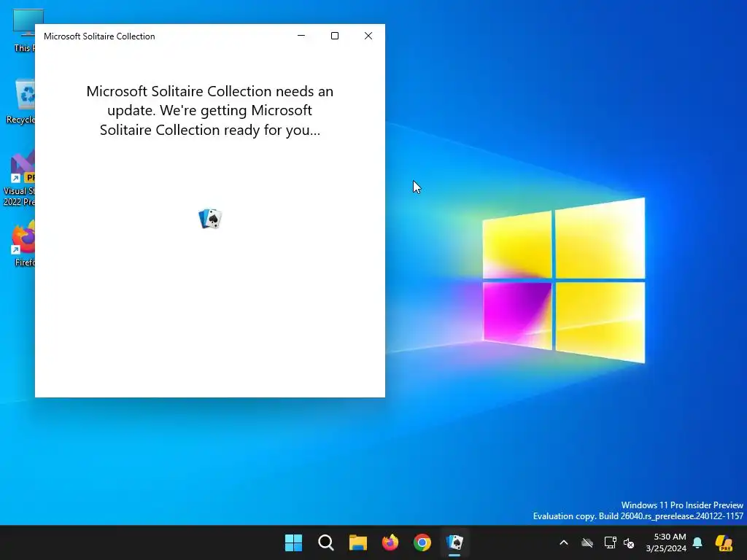Click the Solitaire cards logo in the window

point(210,219)
